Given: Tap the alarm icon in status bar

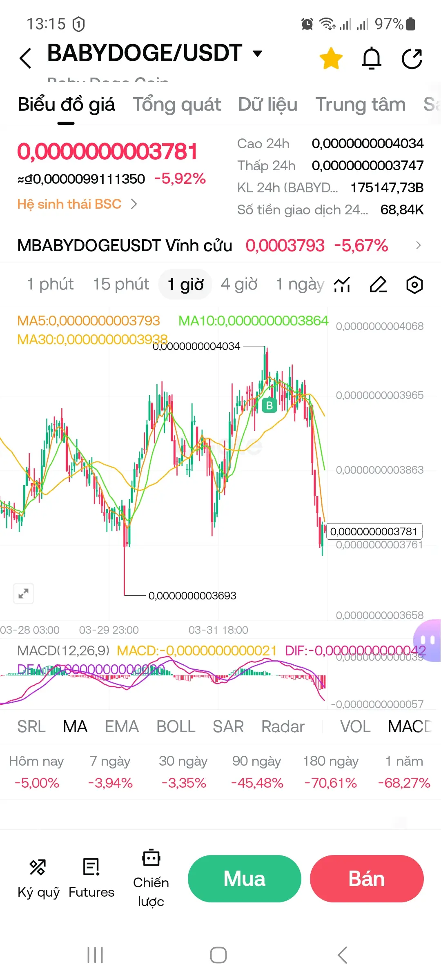Looking at the screenshot, I should click(307, 24).
